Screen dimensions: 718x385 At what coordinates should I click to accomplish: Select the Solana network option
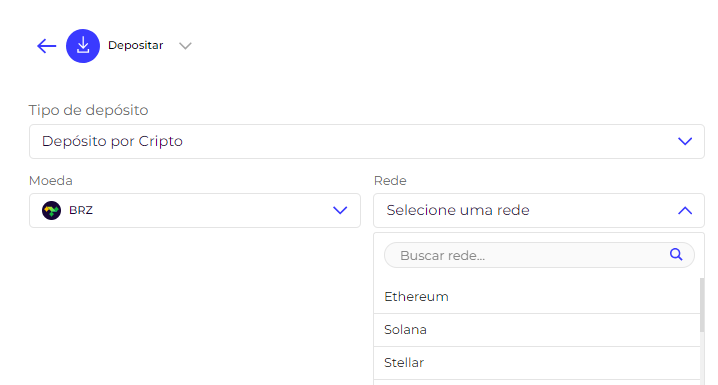[537, 330]
